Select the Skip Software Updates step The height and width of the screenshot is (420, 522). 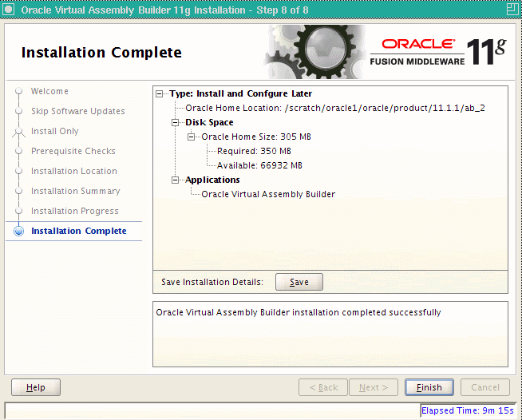coord(78,111)
